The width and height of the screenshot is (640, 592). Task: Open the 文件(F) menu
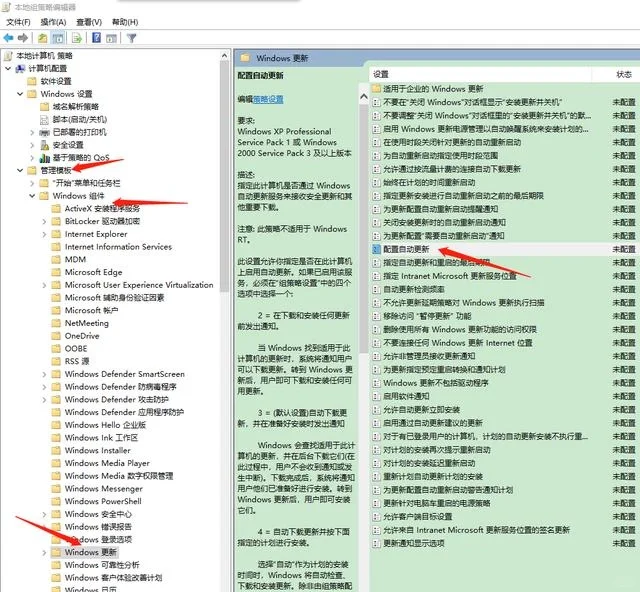18,22
